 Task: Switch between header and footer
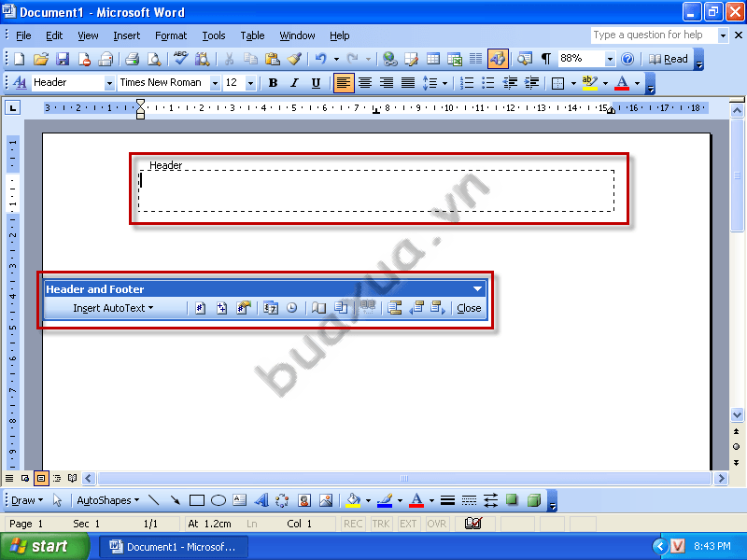394,308
